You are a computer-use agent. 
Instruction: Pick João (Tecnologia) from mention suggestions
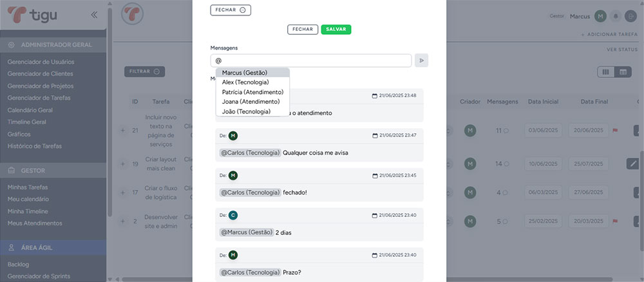246,111
